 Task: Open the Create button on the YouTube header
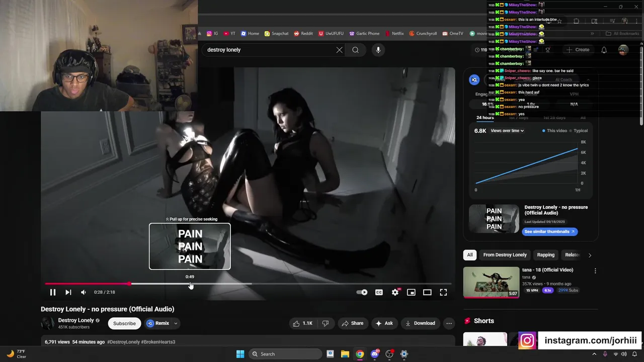tap(578, 50)
